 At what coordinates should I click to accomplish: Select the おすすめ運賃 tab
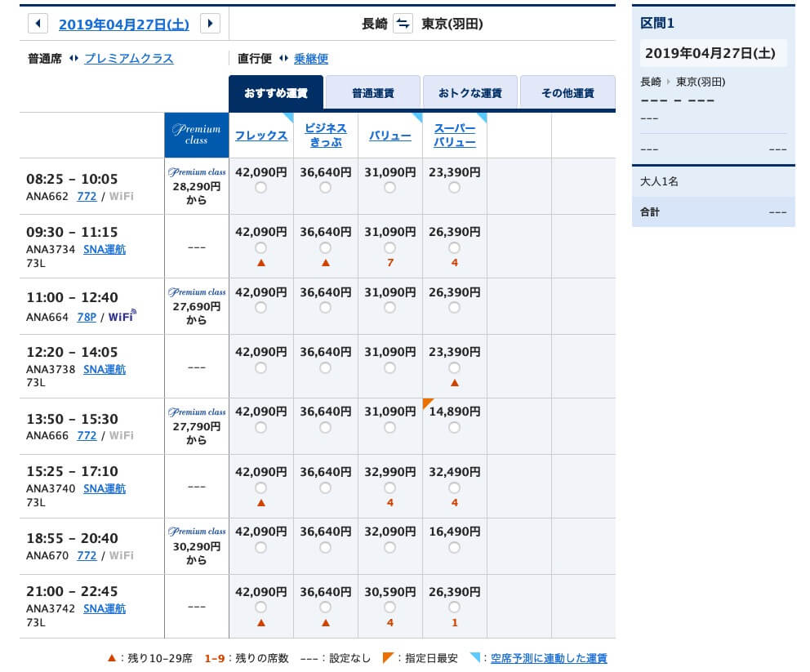[x=276, y=93]
